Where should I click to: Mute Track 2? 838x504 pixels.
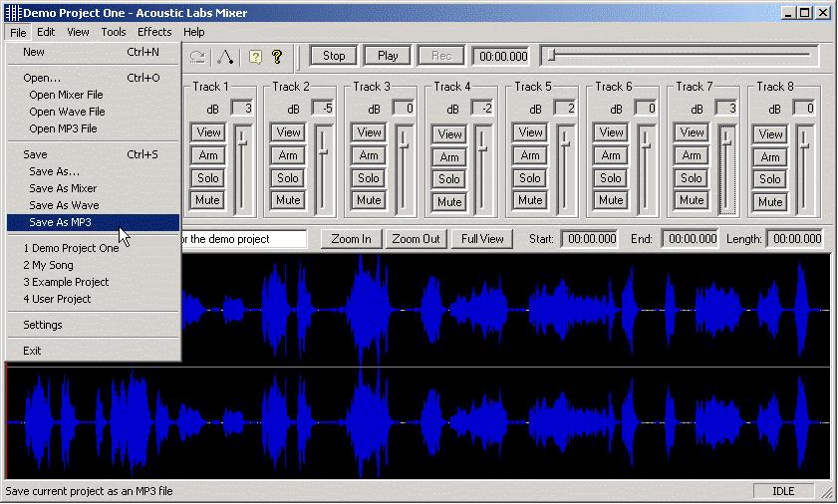(x=288, y=200)
